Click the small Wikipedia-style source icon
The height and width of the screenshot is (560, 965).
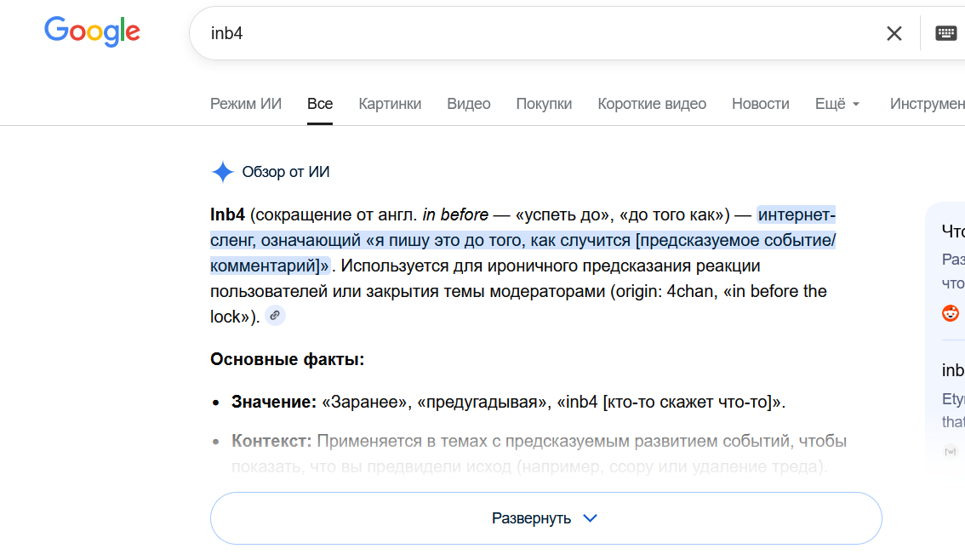click(951, 451)
